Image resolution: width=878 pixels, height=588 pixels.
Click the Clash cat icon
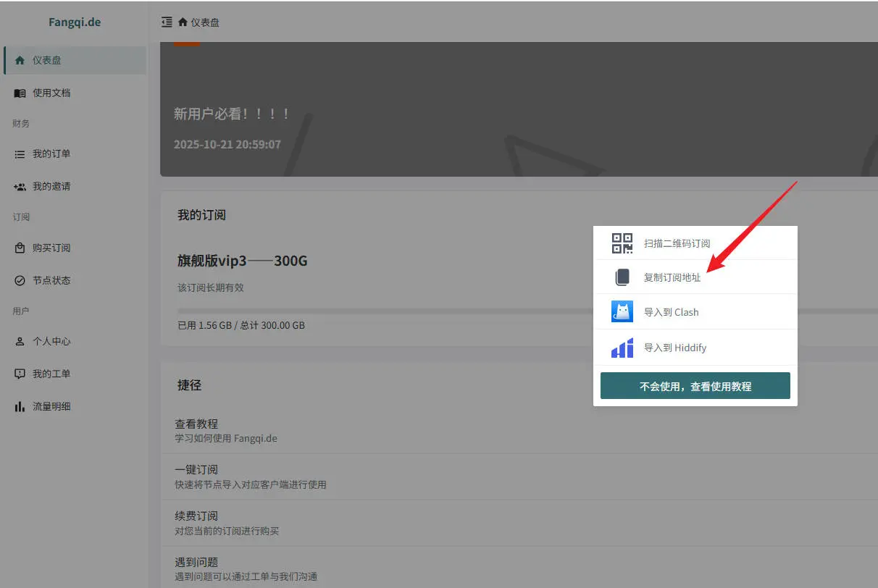[622, 312]
